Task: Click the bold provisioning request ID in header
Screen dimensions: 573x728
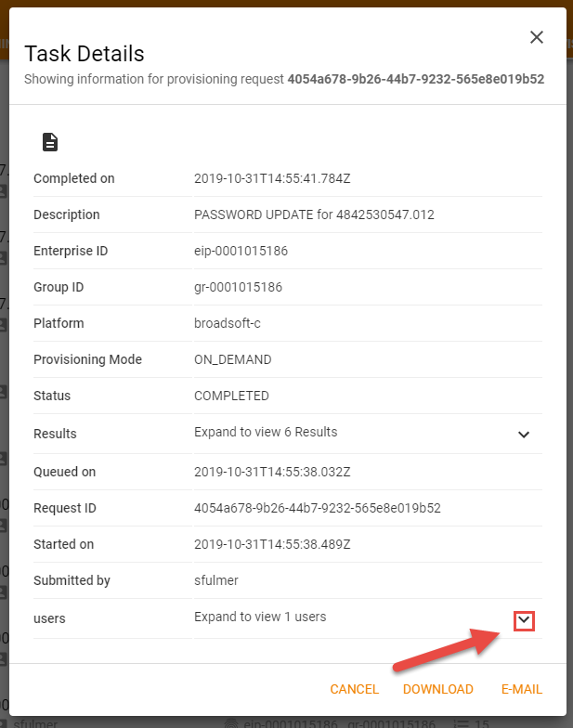Action: 415,79
